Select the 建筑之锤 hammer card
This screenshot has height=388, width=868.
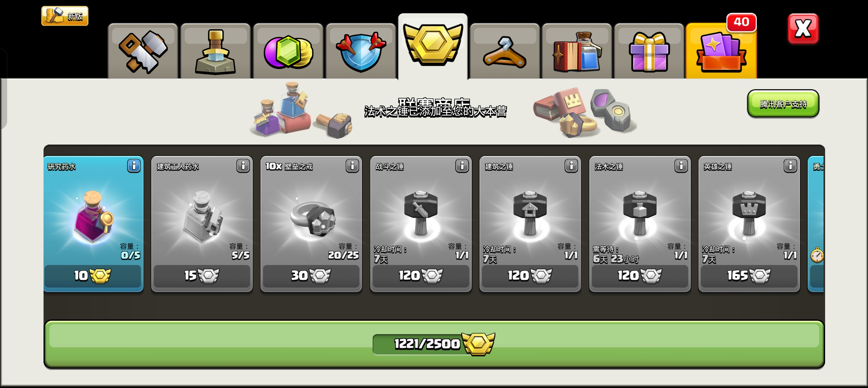530,224
